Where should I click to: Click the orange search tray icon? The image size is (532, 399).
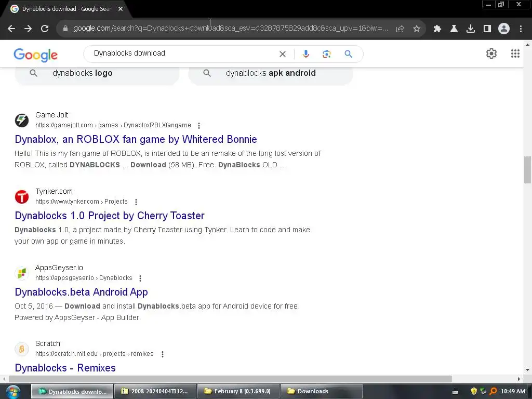(493, 392)
